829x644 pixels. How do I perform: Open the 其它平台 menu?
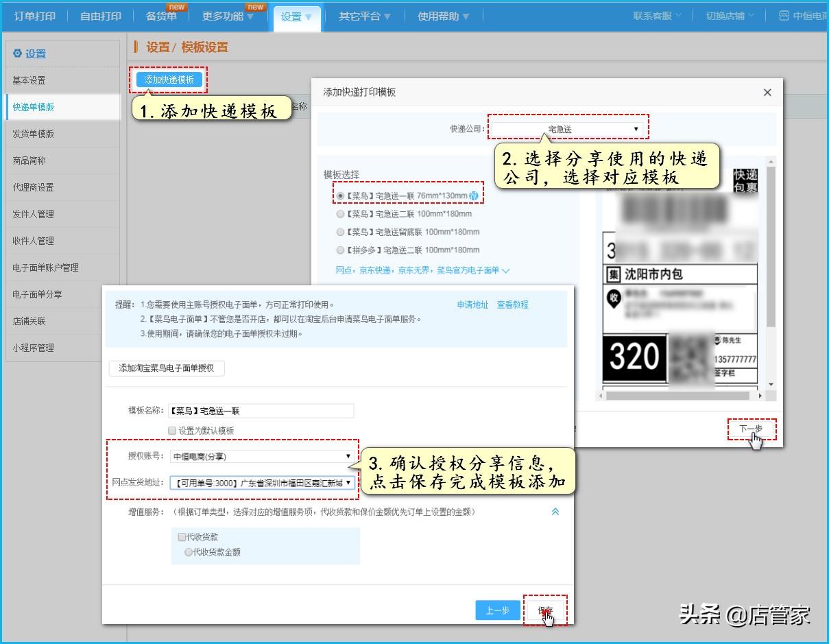[361, 17]
